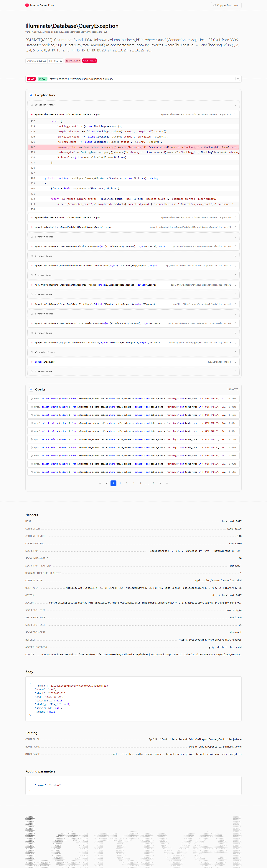Click the request URL ai-summary text
This screenshot has width=267, height=868.
click(81, 79)
